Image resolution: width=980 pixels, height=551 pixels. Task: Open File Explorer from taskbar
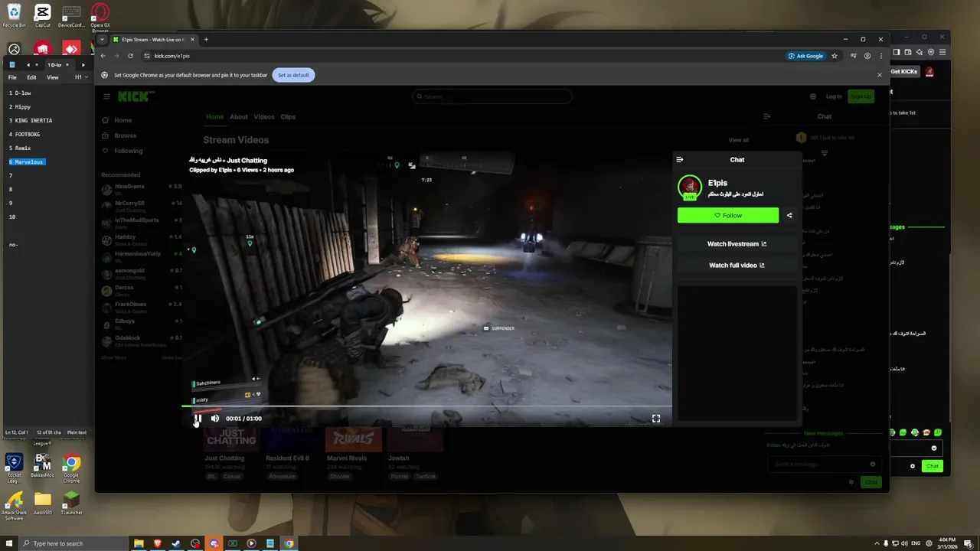[139, 543]
